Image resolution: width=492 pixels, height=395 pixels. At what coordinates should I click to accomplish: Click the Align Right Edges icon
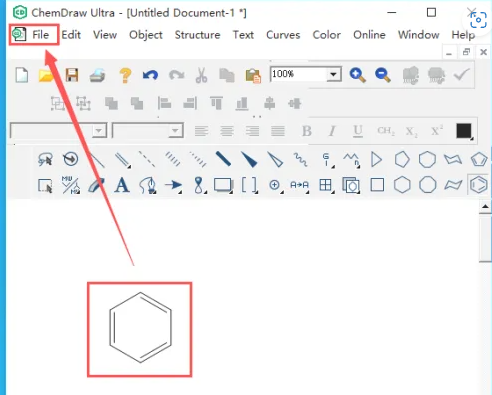pyautogui.click(x=190, y=104)
